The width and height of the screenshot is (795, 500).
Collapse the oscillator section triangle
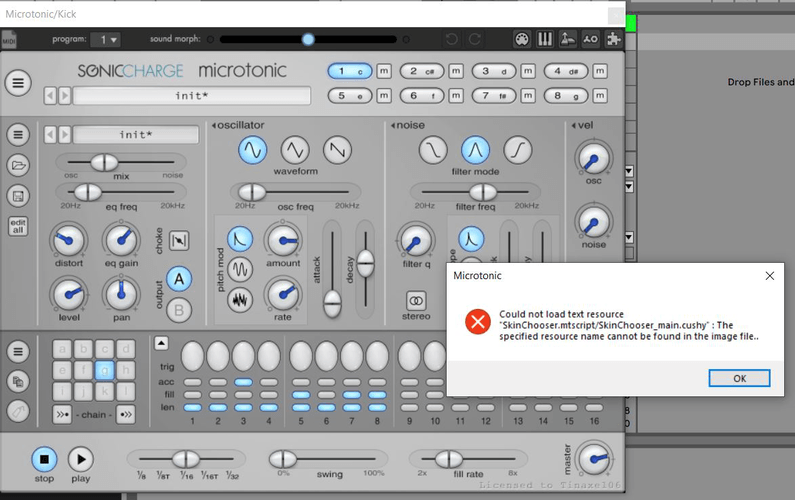pos(214,125)
